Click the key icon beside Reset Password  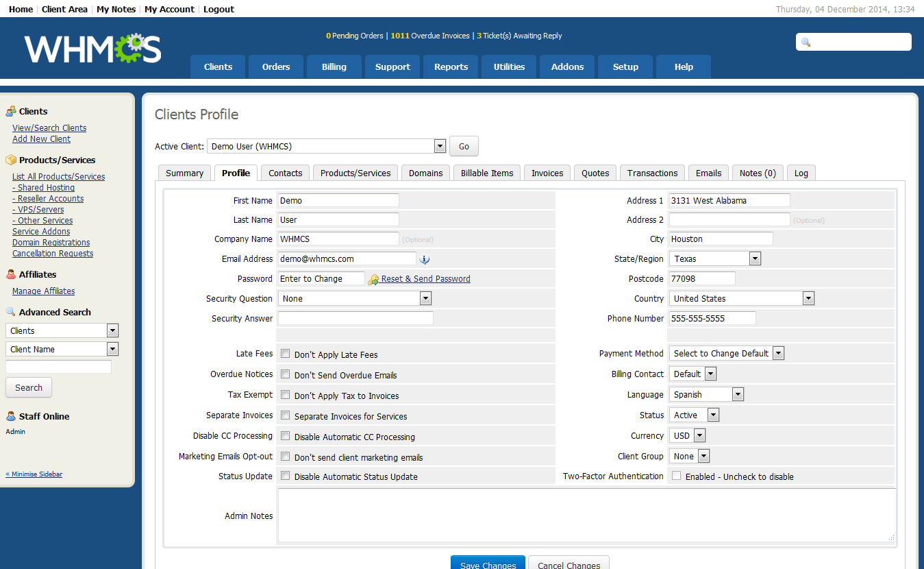pyautogui.click(x=373, y=279)
